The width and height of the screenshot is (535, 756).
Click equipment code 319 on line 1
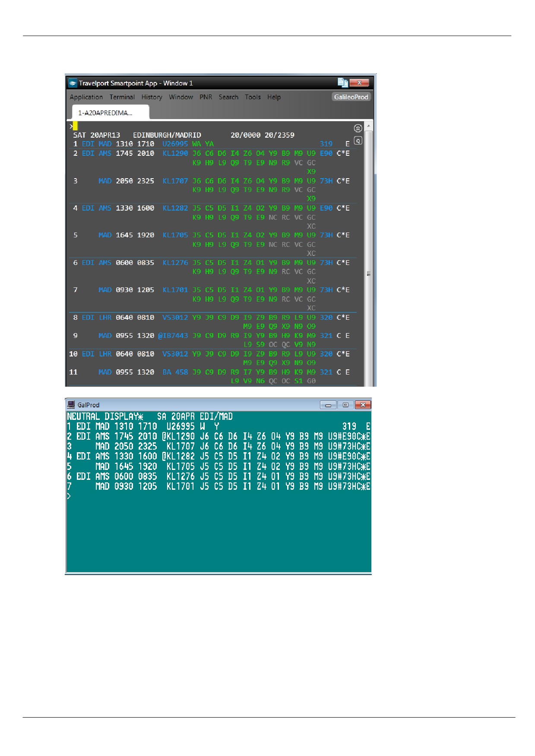(326, 144)
